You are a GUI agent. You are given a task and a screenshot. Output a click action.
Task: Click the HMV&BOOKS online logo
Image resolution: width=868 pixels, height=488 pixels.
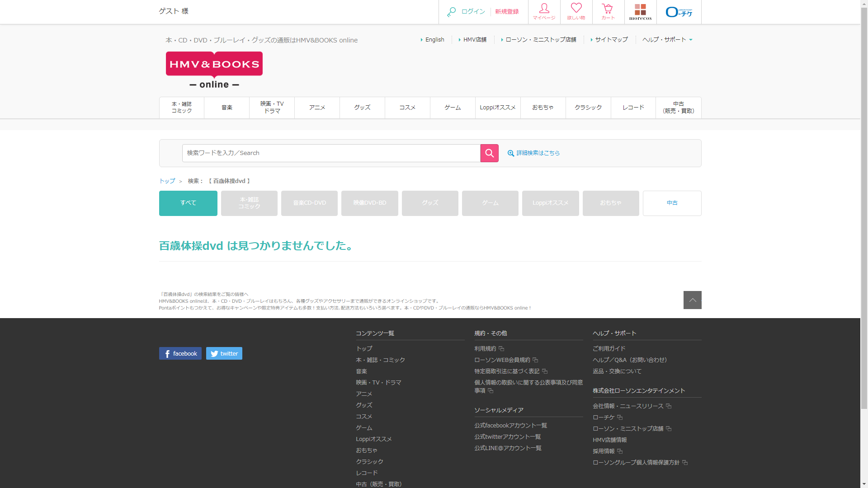coord(214,70)
